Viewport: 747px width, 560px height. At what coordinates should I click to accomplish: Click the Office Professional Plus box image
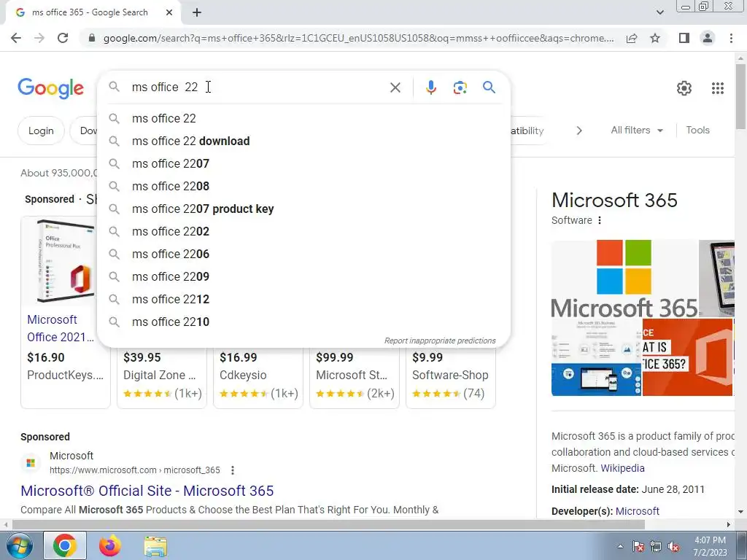(65, 261)
